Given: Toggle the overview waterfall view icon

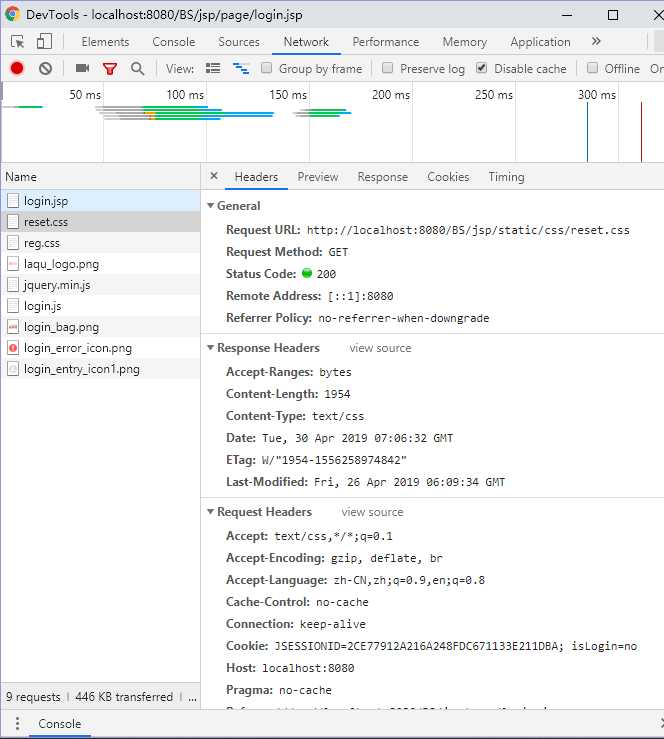Looking at the screenshot, I should coord(241,69).
